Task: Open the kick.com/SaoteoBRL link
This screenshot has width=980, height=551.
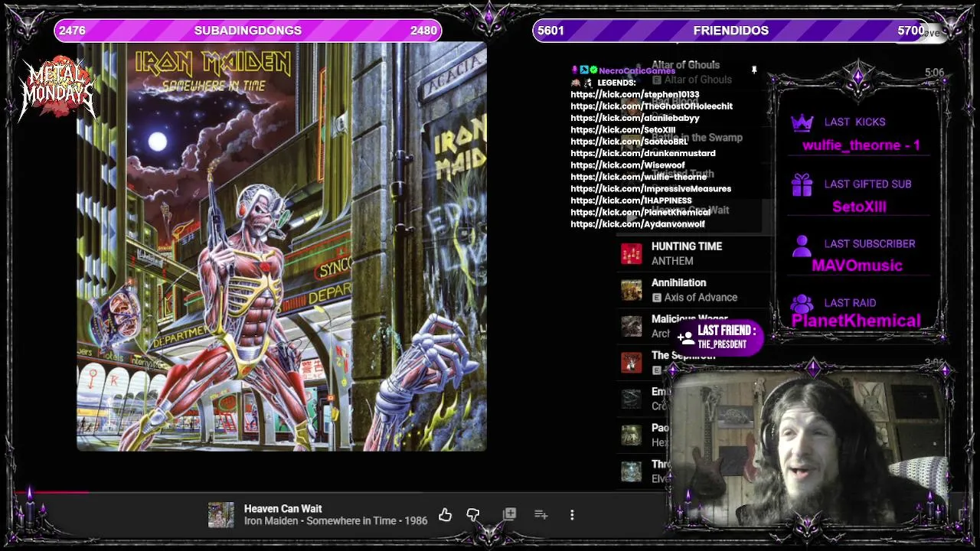Action: [x=629, y=142]
